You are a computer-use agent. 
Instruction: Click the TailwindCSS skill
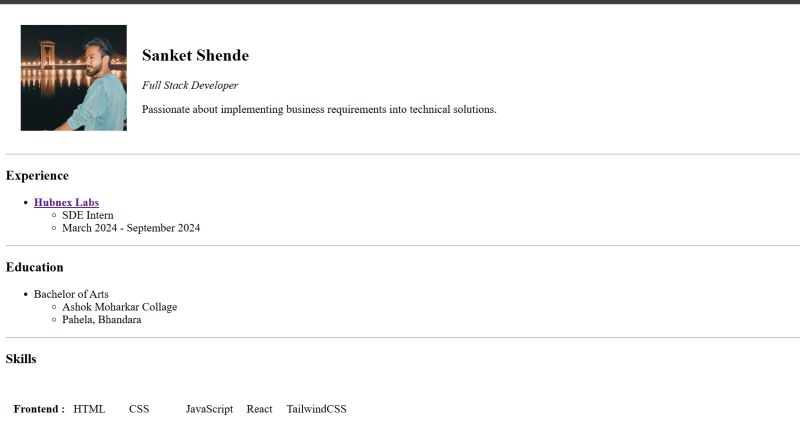[316, 409]
